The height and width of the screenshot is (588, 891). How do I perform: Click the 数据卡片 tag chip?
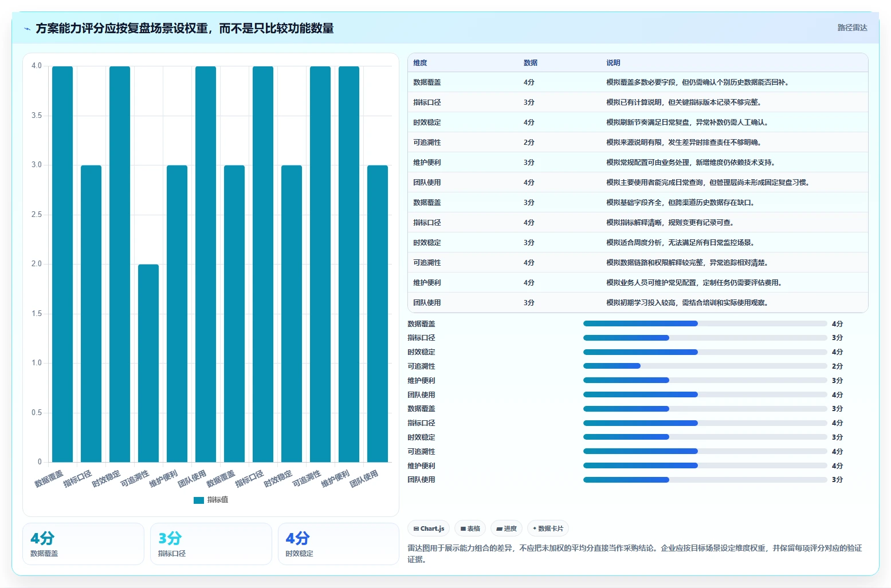click(548, 528)
